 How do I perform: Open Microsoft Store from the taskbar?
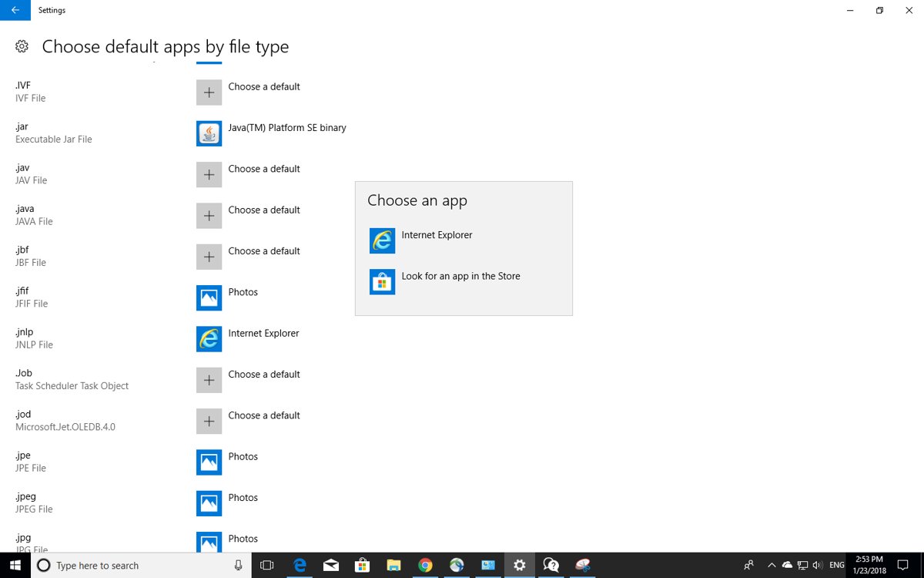362,566
